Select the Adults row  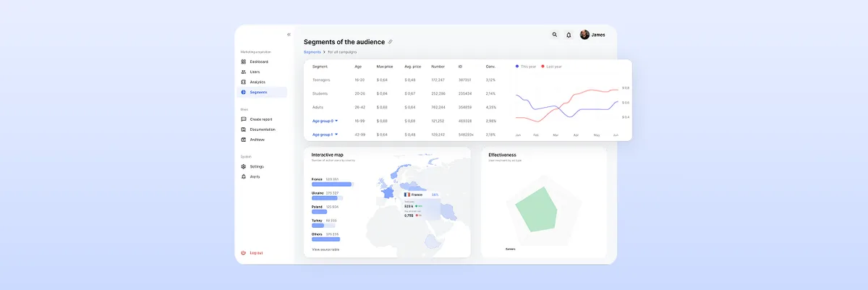click(406, 107)
